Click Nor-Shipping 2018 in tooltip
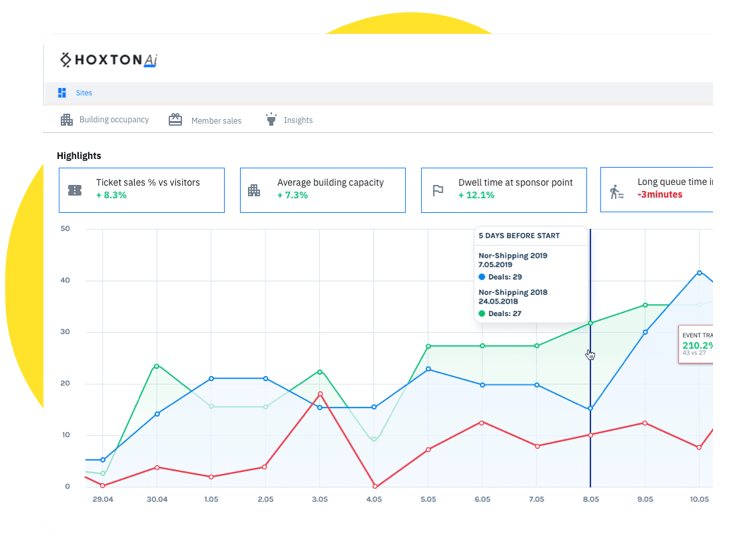The width and height of the screenshot is (731, 543). point(513,292)
